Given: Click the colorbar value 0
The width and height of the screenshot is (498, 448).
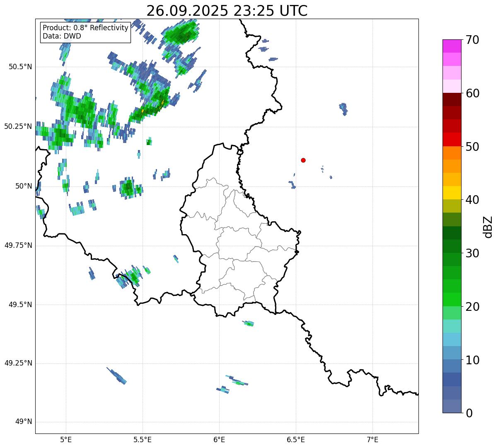Looking at the screenshot, I should (469, 413).
